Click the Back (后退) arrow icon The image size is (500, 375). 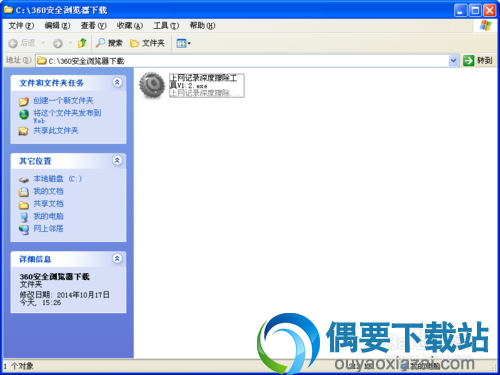coord(13,43)
